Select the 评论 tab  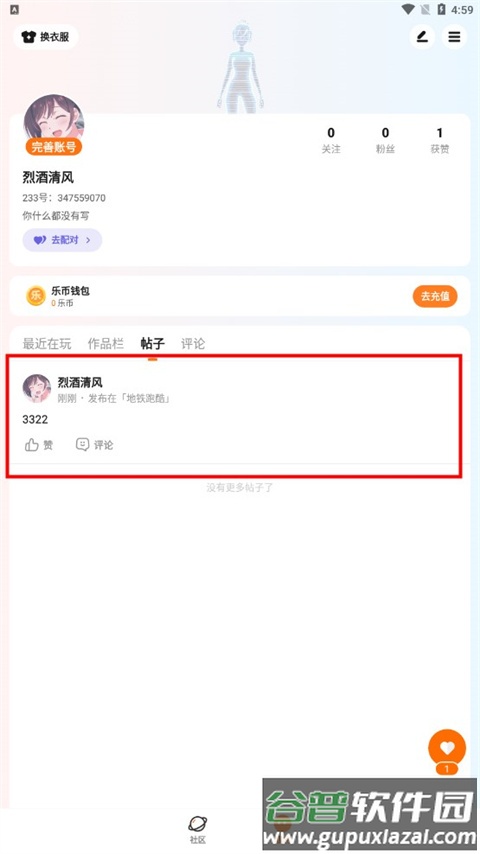pyautogui.click(x=193, y=344)
